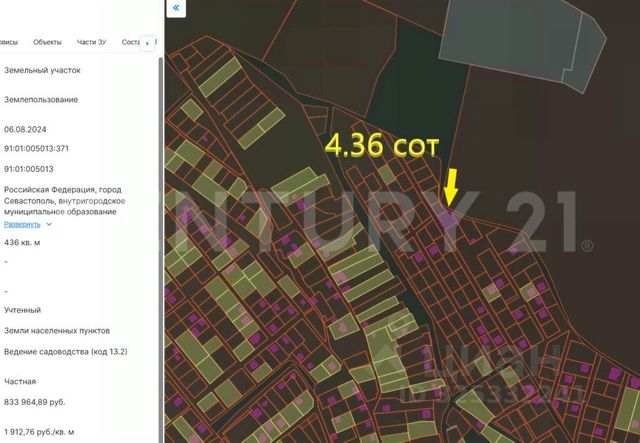Select cadastral quarter text 91:01:005013
This screenshot has width=640, height=443.
point(29,169)
